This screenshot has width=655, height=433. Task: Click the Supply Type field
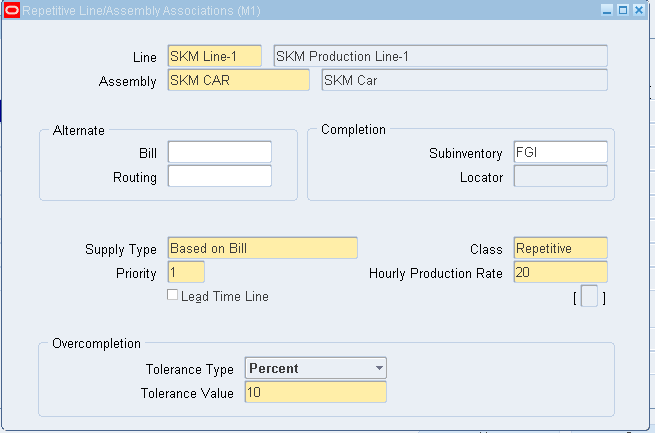[263, 248]
